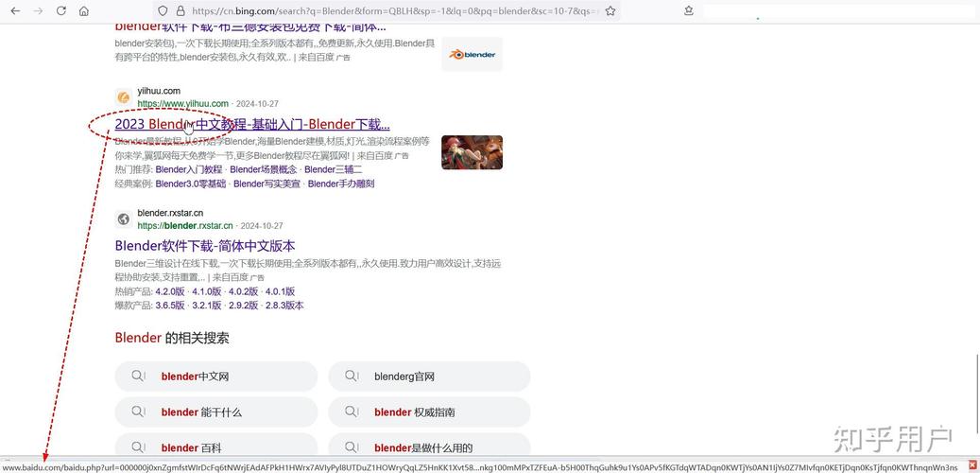
Task: Select the 4.2.0版 download link
Action: pyautogui.click(x=170, y=291)
